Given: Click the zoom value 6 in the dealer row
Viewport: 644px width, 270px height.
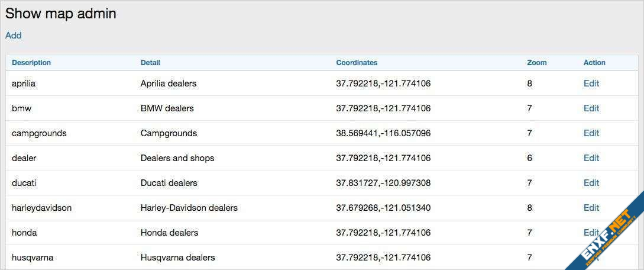Looking at the screenshot, I should pyautogui.click(x=529, y=158).
